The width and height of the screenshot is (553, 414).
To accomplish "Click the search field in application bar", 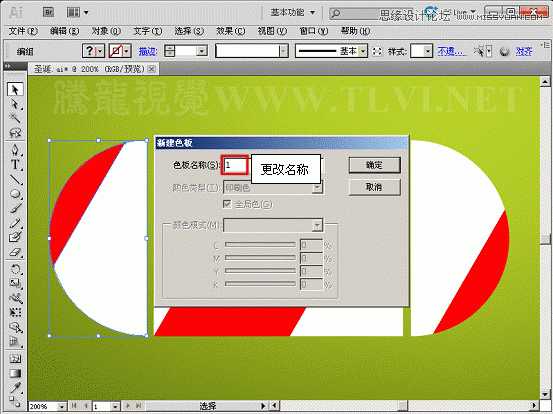I will pos(370,13).
